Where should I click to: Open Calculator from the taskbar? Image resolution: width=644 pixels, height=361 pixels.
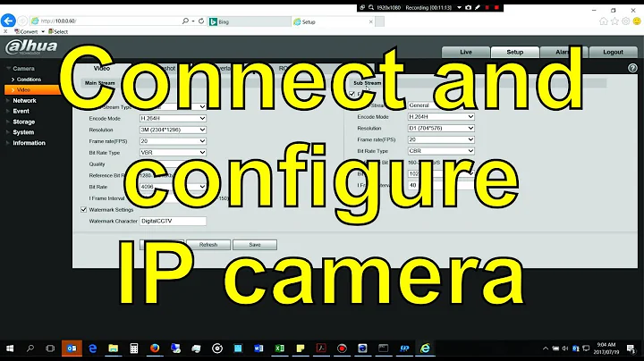click(x=134, y=348)
